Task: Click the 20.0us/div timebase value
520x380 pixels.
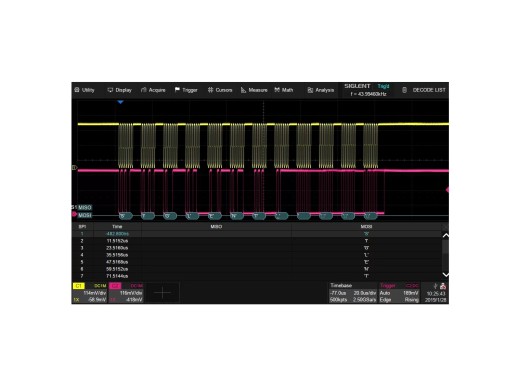Action: point(365,293)
